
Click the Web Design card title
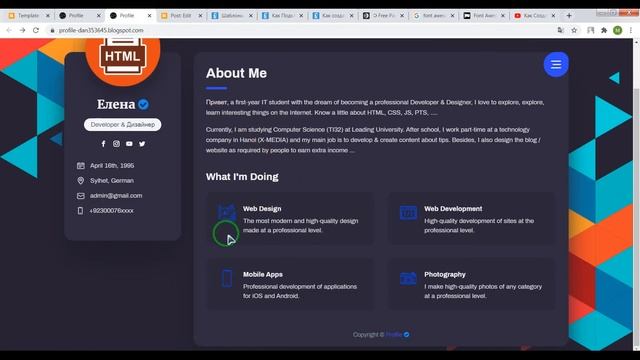coord(262,209)
